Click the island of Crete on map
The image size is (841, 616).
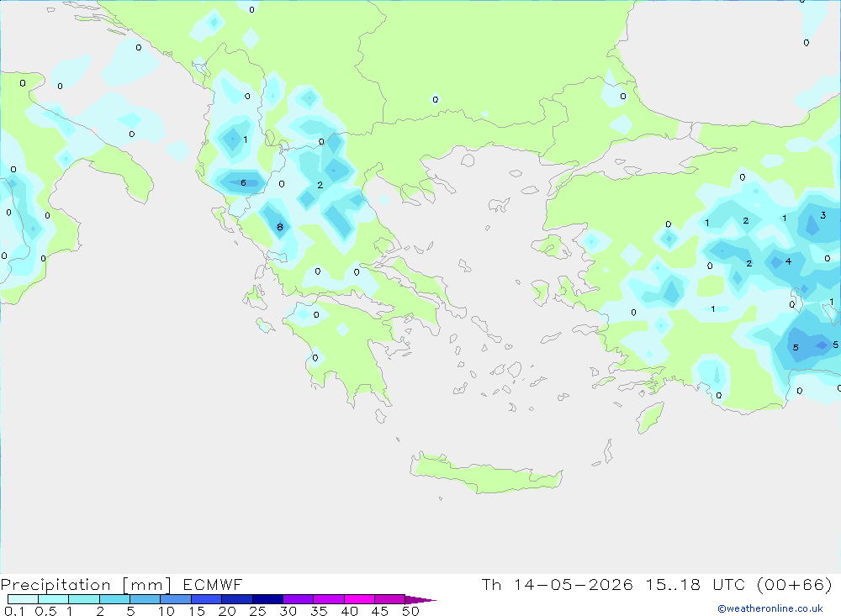pyautogui.click(x=486, y=473)
